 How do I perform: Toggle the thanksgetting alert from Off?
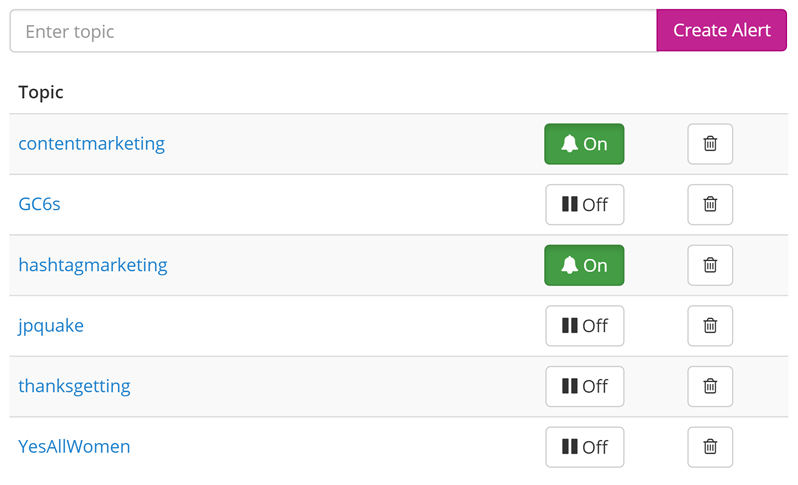point(585,386)
